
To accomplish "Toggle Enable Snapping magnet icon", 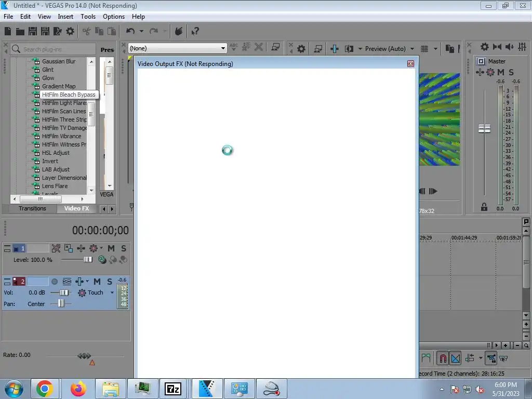I will (x=443, y=358).
